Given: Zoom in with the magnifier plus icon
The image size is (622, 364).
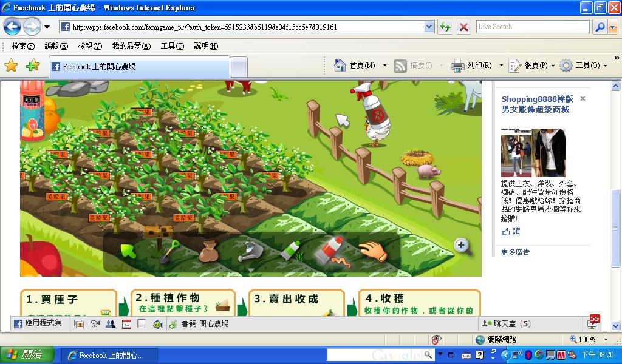Looking at the screenshot, I should click(462, 246).
